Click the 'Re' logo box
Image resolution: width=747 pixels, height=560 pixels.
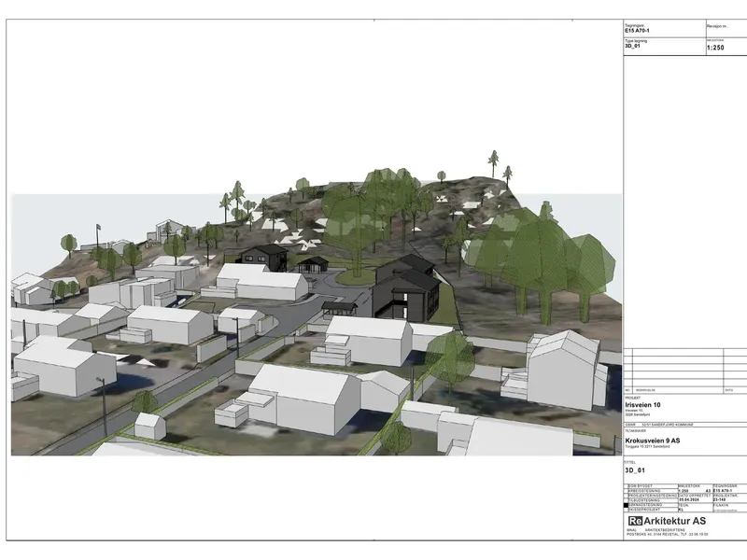tap(635, 521)
